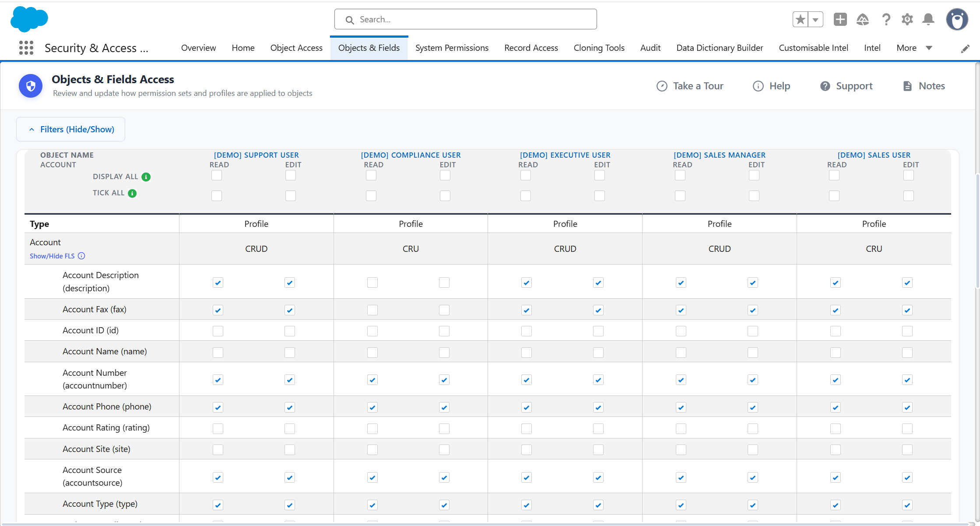Click the global actions plus icon
This screenshot has width=980, height=526.
[x=840, y=19]
